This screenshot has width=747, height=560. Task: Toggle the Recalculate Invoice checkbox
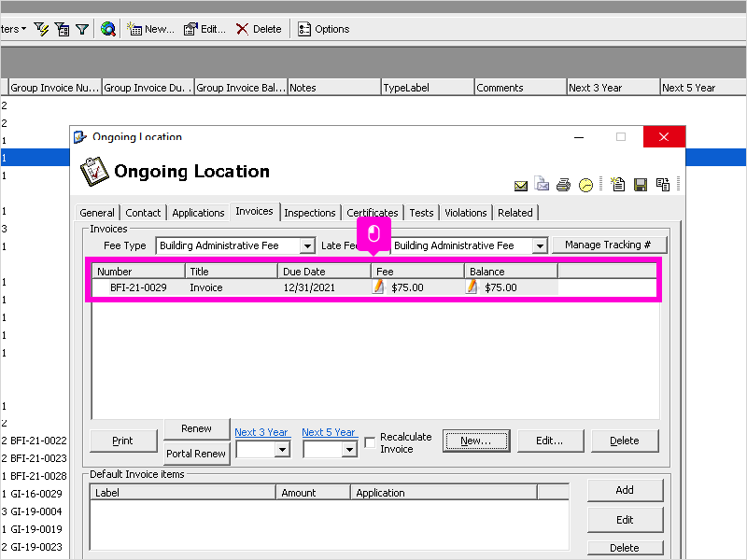[x=370, y=442]
